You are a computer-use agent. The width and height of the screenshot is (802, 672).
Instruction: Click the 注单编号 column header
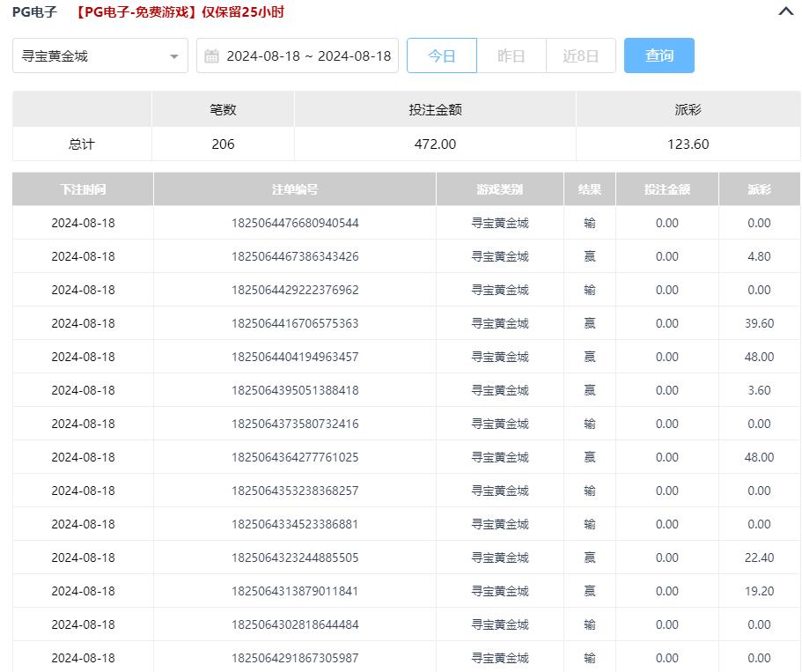295,189
